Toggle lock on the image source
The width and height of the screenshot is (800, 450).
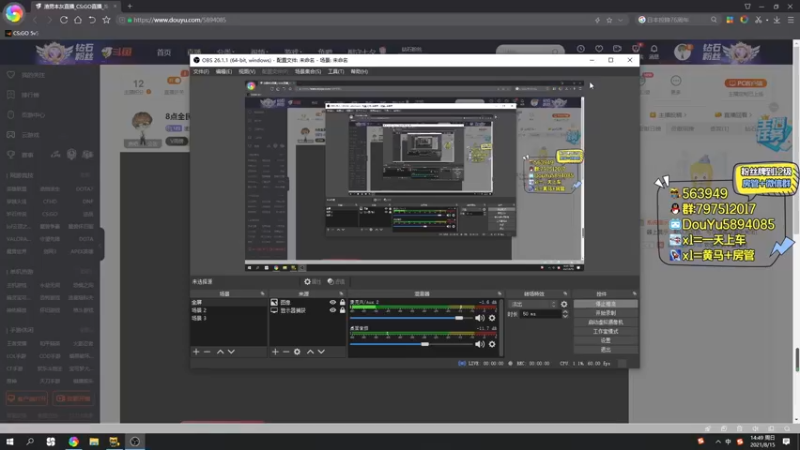pos(342,303)
